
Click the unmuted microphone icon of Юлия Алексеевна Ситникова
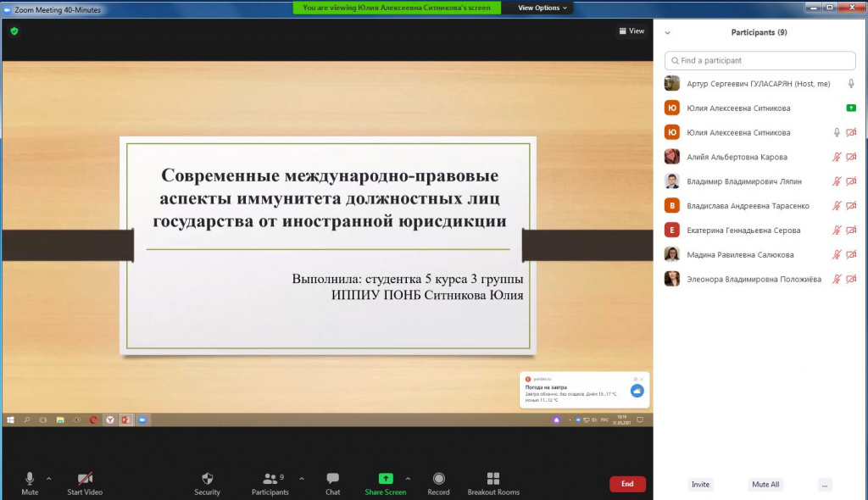837,132
